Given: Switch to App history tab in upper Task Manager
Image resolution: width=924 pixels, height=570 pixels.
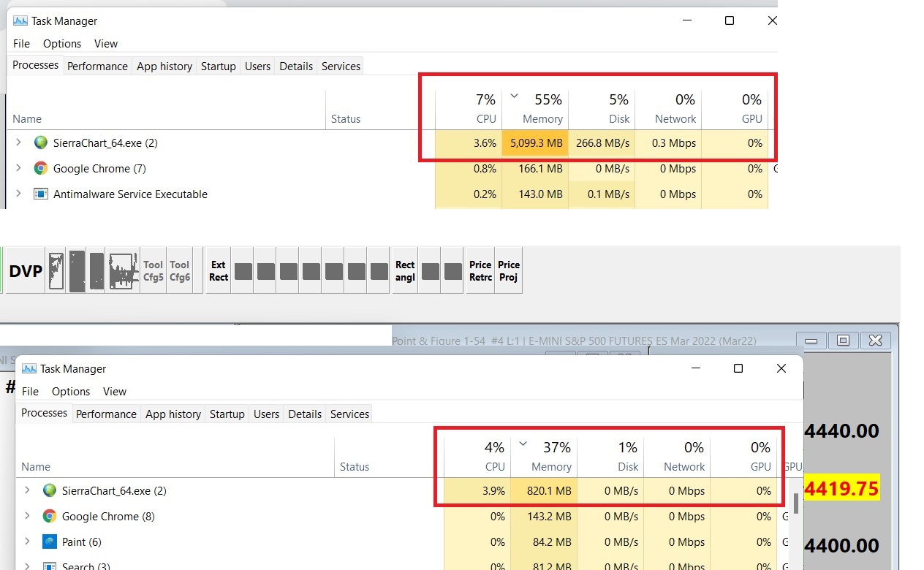Looking at the screenshot, I should pyautogui.click(x=164, y=66).
